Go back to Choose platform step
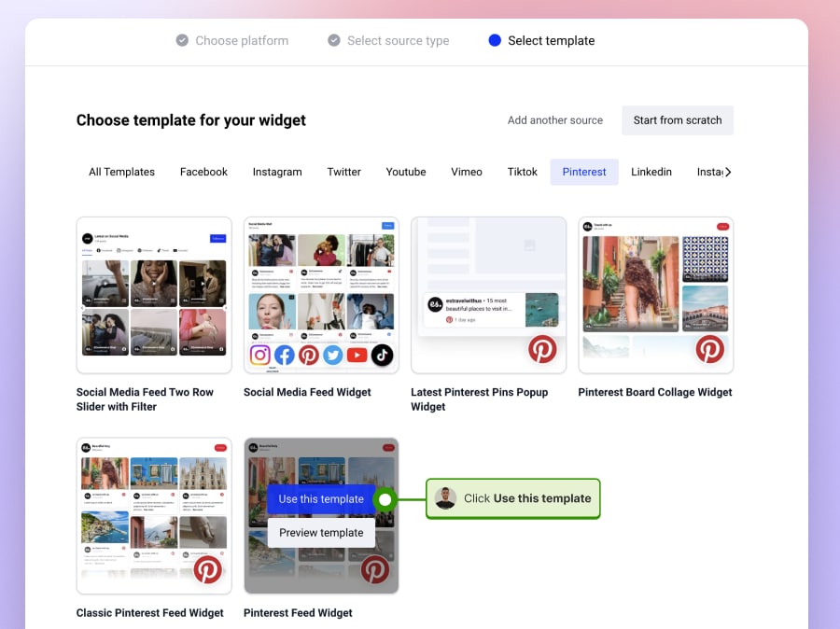 232,41
